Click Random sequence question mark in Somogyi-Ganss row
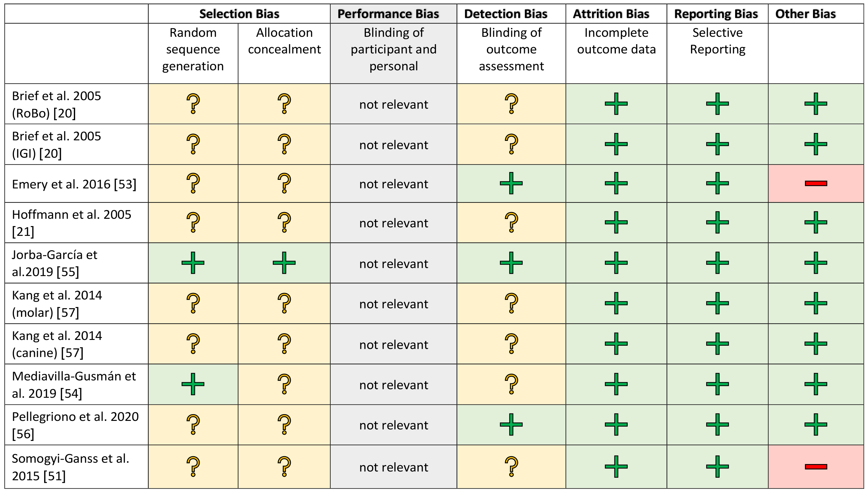Viewport: 868px width, 493px height. click(193, 467)
